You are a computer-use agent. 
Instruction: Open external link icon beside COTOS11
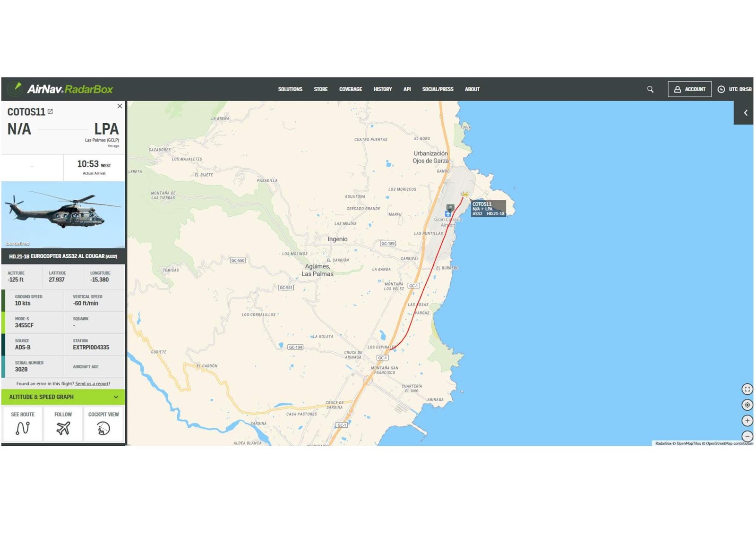(x=50, y=111)
